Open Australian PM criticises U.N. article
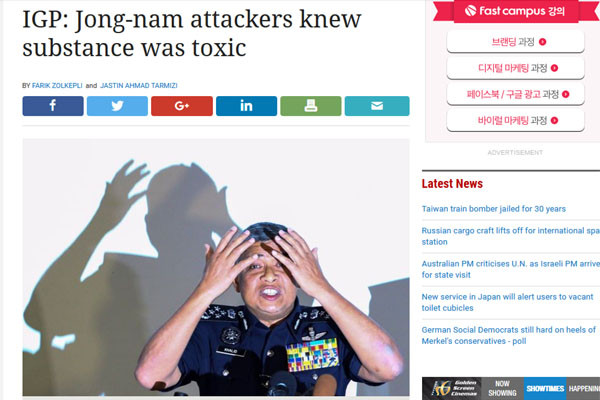The height and width of the screenshot is (400, 600). point(510,269)
